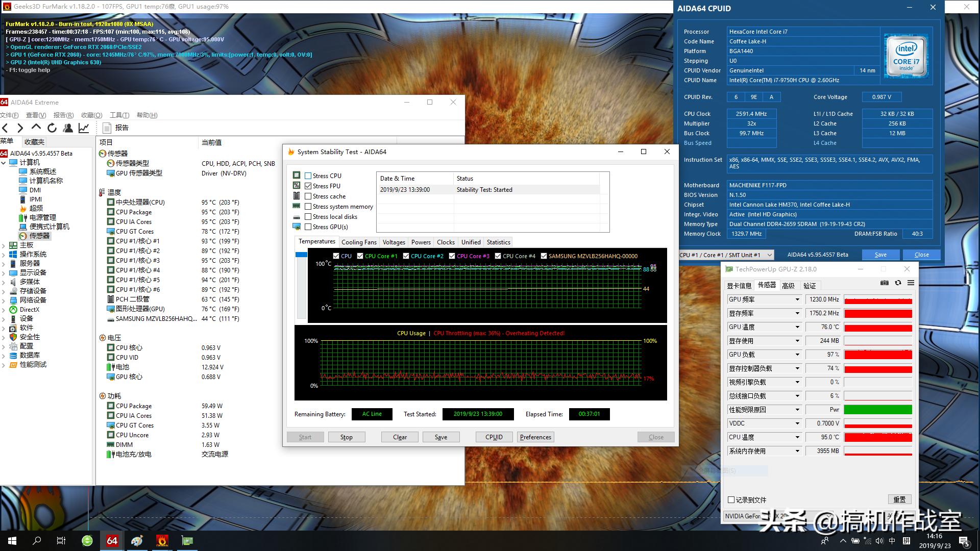Open FurMark from the taskbar

(x=162, y=541)
